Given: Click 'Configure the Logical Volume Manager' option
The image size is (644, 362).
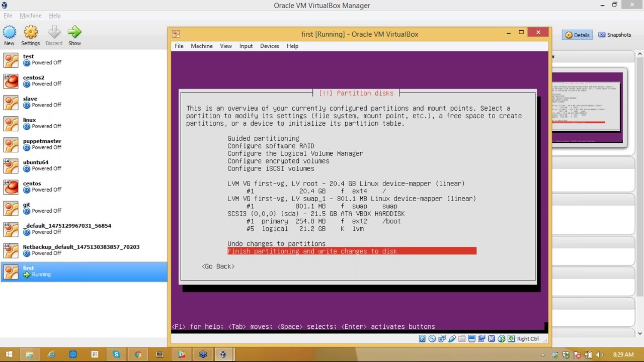Looking at the screenshot, I should [x=295, y=153].
